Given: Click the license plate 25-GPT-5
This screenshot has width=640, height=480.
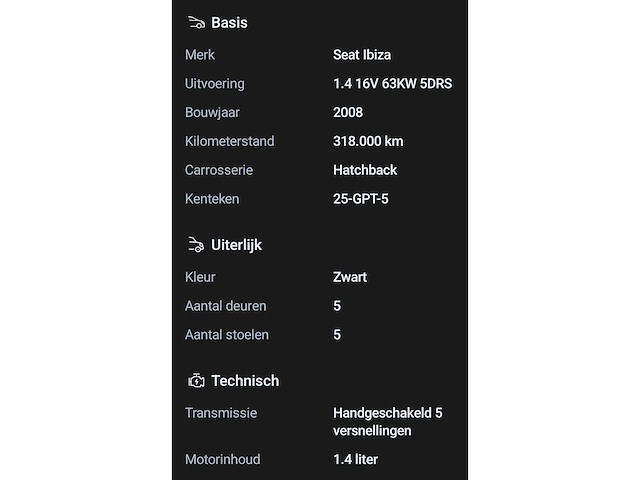Looking at the screenshot, I should (x=361, y=199).
